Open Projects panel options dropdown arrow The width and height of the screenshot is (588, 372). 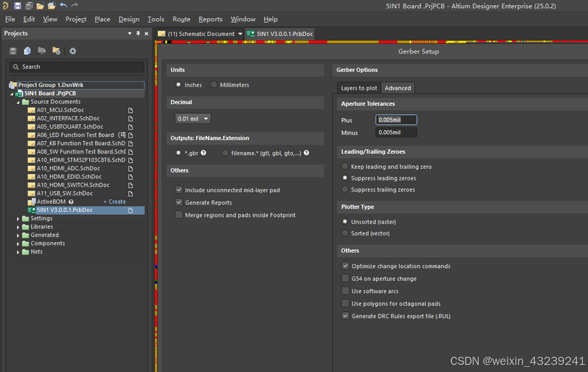(x=129, y=33)
